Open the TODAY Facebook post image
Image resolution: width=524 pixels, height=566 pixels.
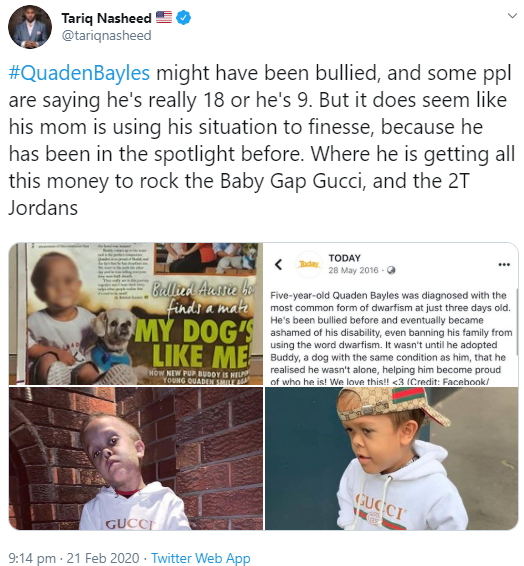[392, 314]
